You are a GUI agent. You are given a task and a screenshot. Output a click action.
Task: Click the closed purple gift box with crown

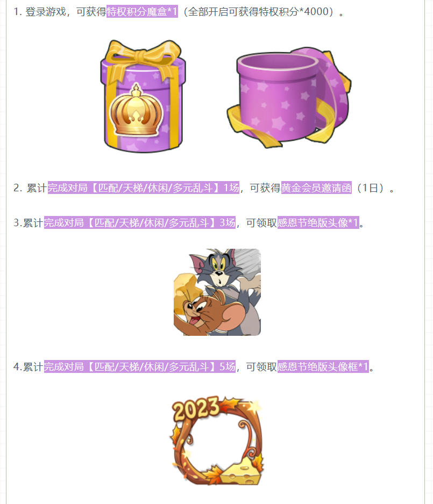coord(143,96)
